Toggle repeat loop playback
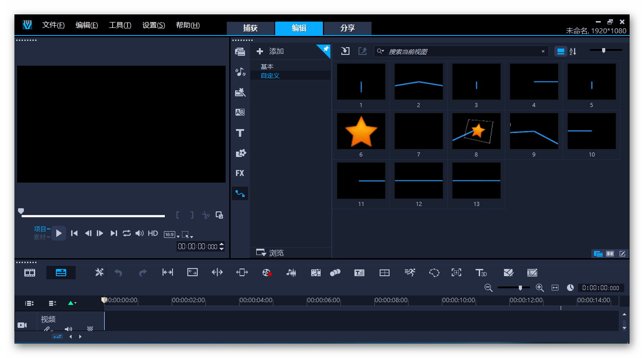The width and height of the screenshot is (644, 358). (127, 233)
